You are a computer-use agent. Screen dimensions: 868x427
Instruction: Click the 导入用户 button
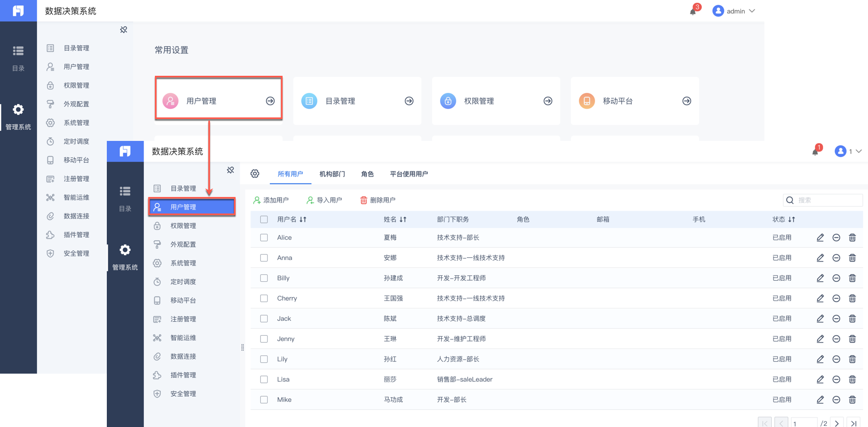pos(324,200)
